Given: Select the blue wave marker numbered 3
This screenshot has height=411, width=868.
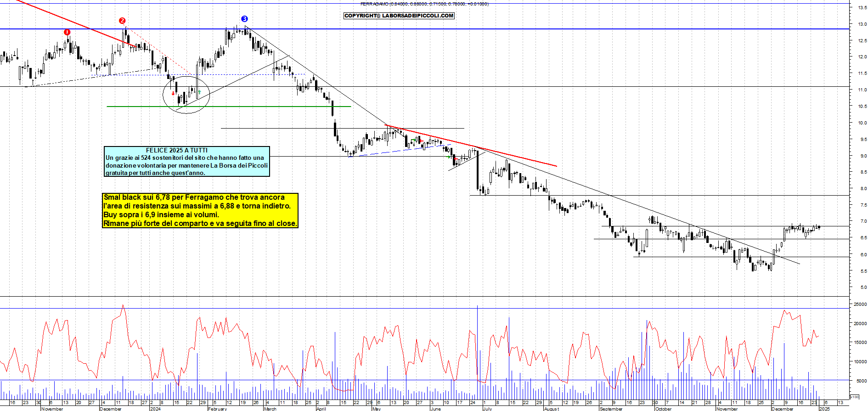Looking at the screenshot, I should pos(244,19).
